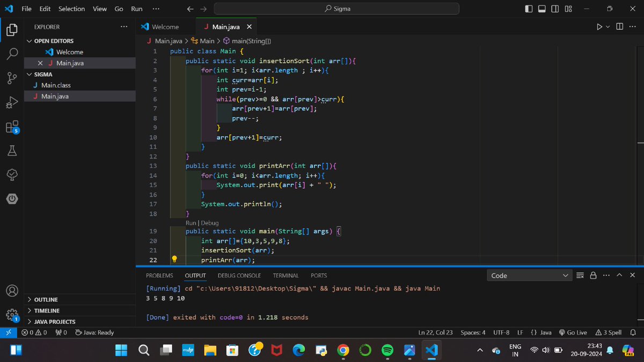Open Spotify from the Windows taskbar
Screen dimensions: 644x362
click(x=387, y=350)
